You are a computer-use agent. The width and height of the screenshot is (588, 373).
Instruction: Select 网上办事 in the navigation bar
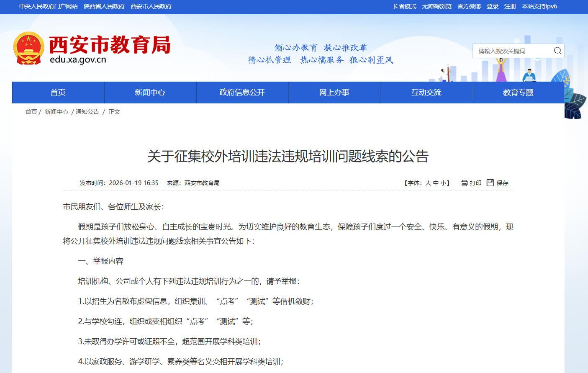[x=334, y=92]
